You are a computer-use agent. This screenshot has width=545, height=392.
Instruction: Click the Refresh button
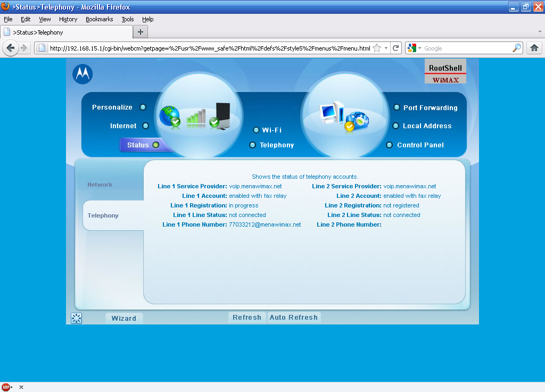click(x=247, y=318)
